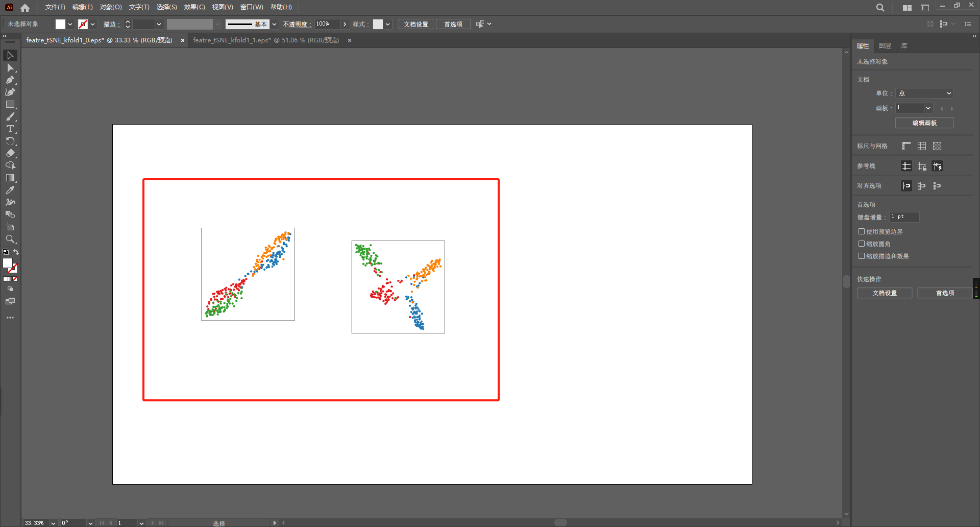Select the Artboard tool
Image resolution: width=980 pixels, height=527 pixels.
coord(10,227)
